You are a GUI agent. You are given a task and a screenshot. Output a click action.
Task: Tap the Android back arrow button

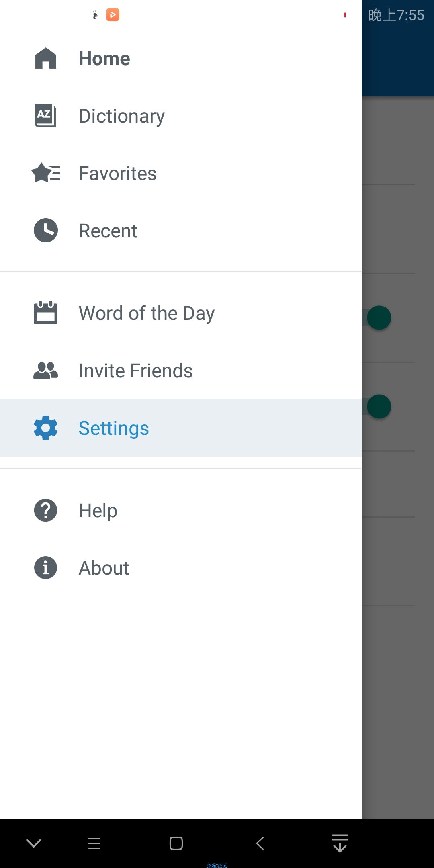(260, 843)
